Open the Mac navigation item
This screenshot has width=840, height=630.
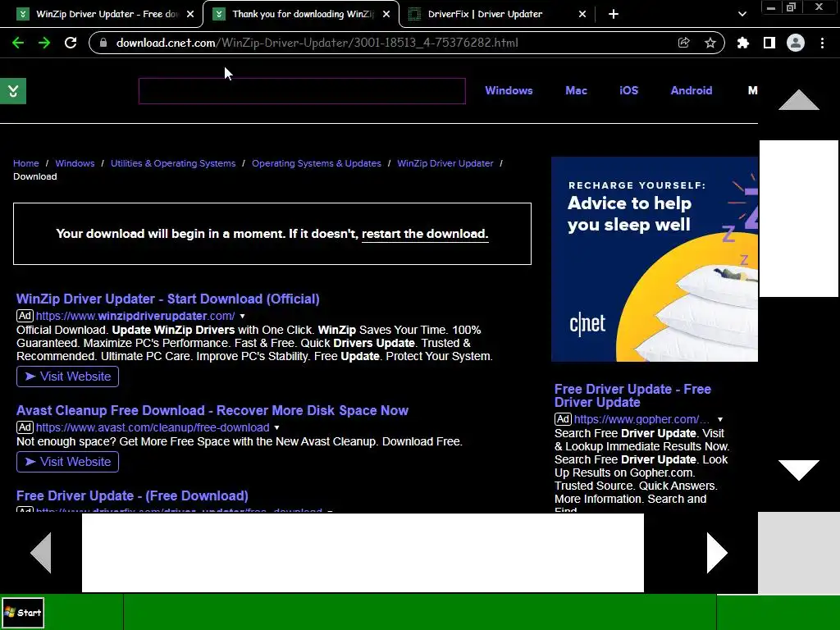pos(577,90)
